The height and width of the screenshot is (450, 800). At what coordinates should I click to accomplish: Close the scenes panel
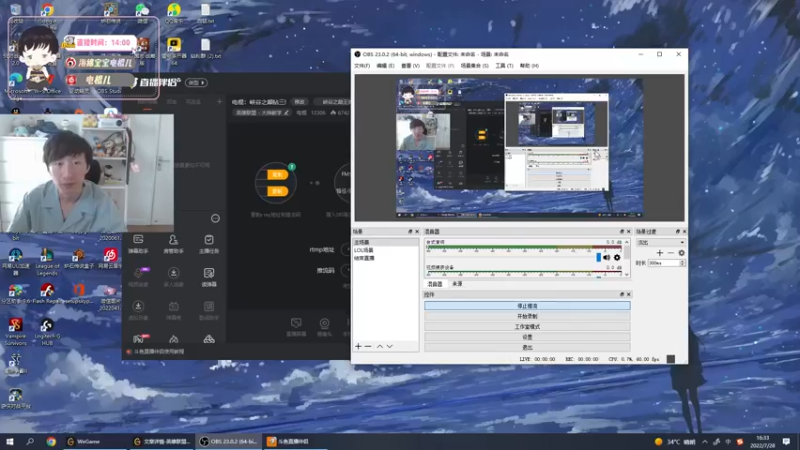[417, 232]
